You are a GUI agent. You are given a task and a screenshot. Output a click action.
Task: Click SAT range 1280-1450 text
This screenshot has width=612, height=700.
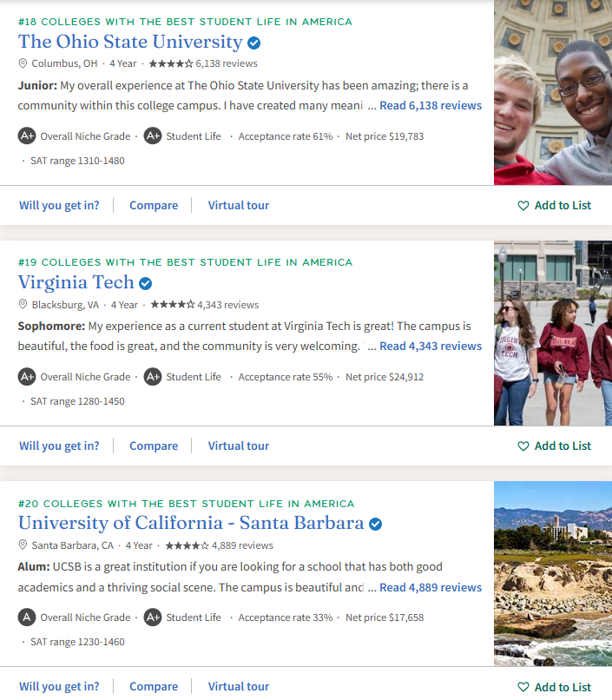pos(77,401)
